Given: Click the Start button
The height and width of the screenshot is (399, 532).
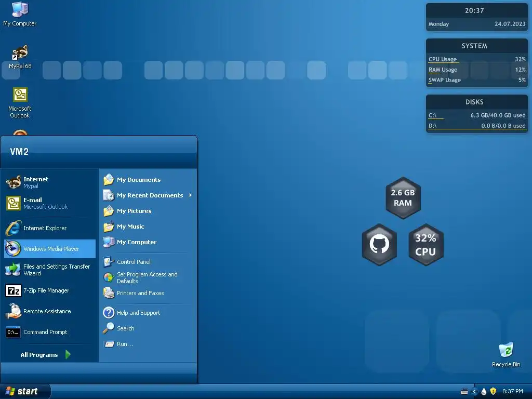Looking at the screenshot, I should (25, 391).
